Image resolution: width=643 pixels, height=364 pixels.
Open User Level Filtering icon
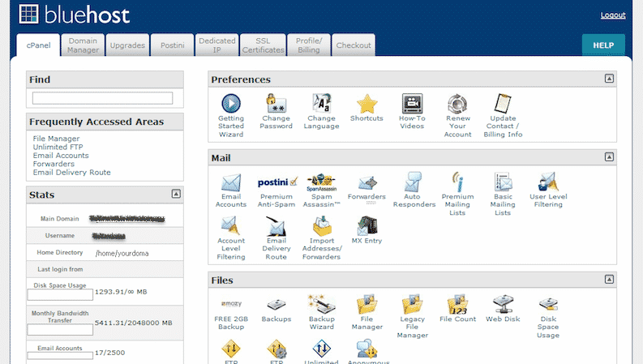tap(548, 182)
